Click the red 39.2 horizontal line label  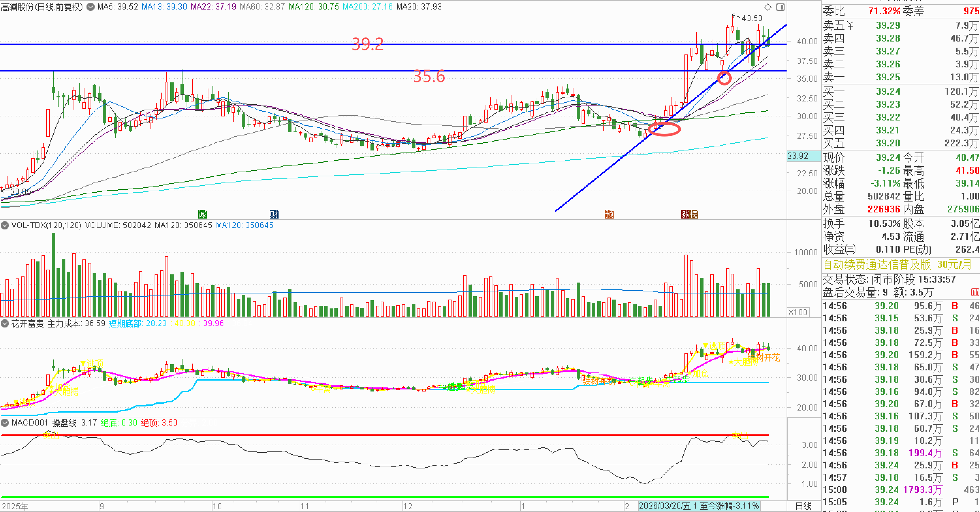tap(367, 44)
